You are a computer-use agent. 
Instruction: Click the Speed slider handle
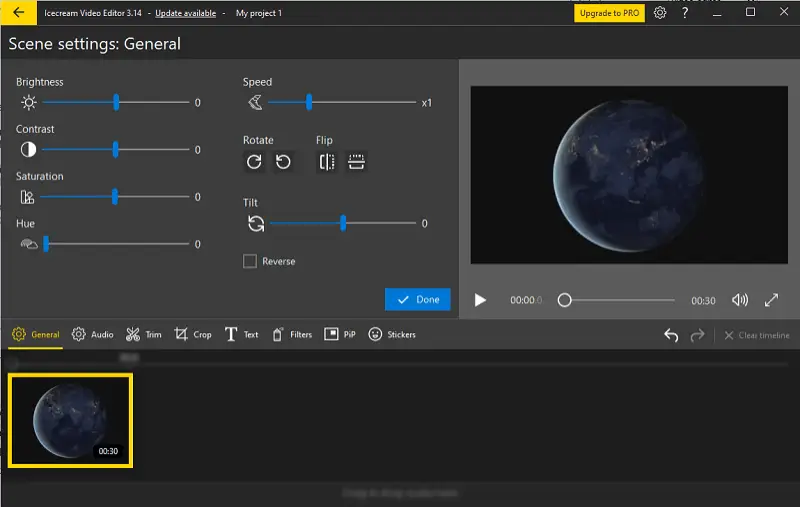click(x=309, y=103)
